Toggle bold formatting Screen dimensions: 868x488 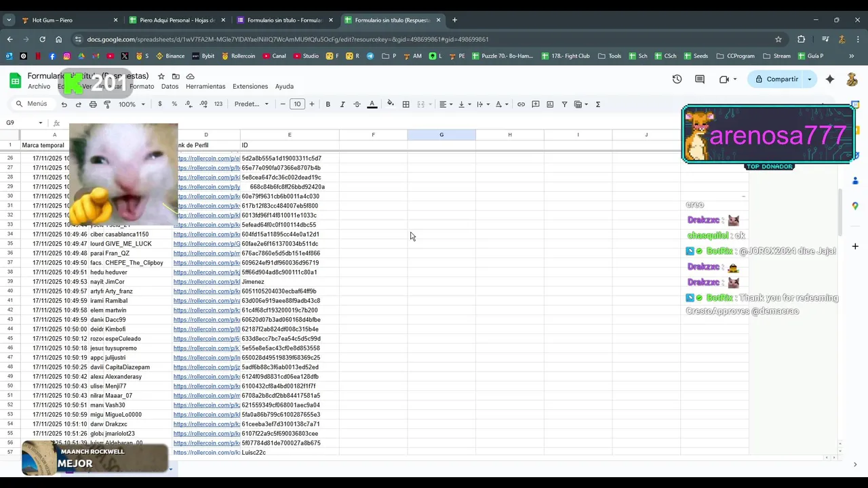pos(328,104)
